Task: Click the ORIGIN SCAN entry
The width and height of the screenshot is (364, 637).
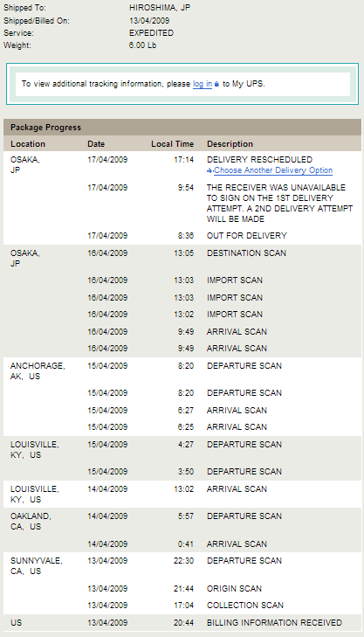Action: (x=234, y=589)
